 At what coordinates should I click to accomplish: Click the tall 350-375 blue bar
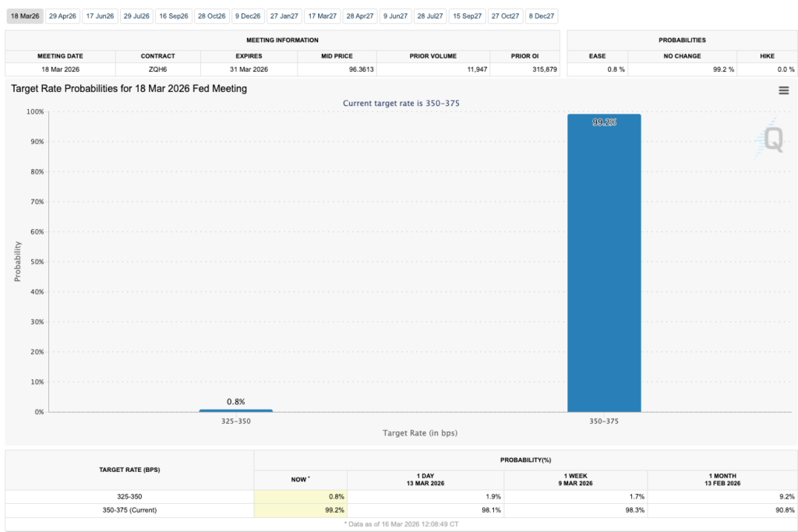click(604, 265)
